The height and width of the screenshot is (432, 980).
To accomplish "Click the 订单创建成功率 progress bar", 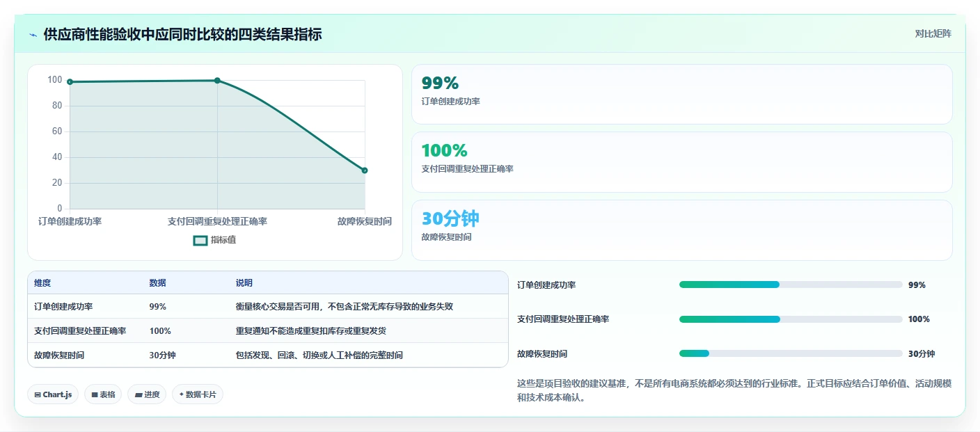I will coord(791,285).
